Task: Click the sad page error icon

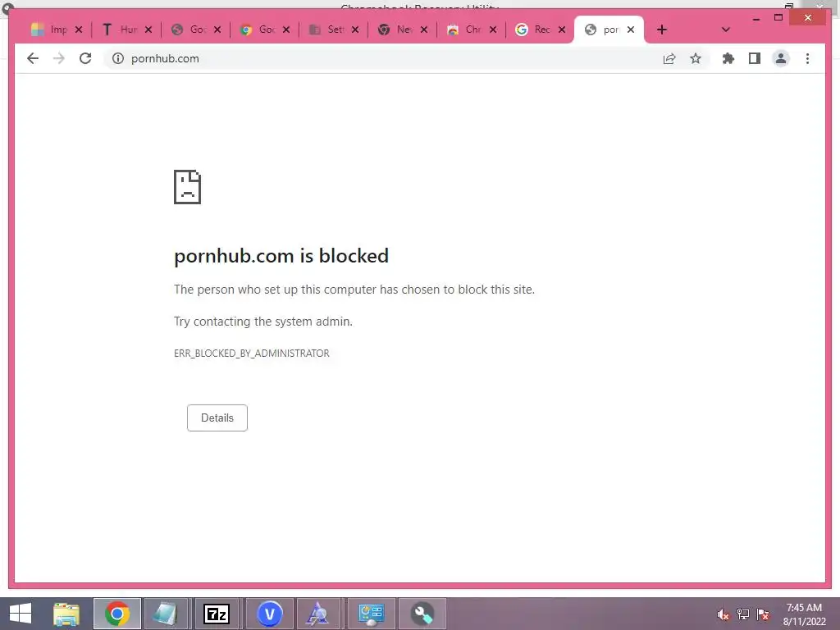Action: (x=188, y=187)
